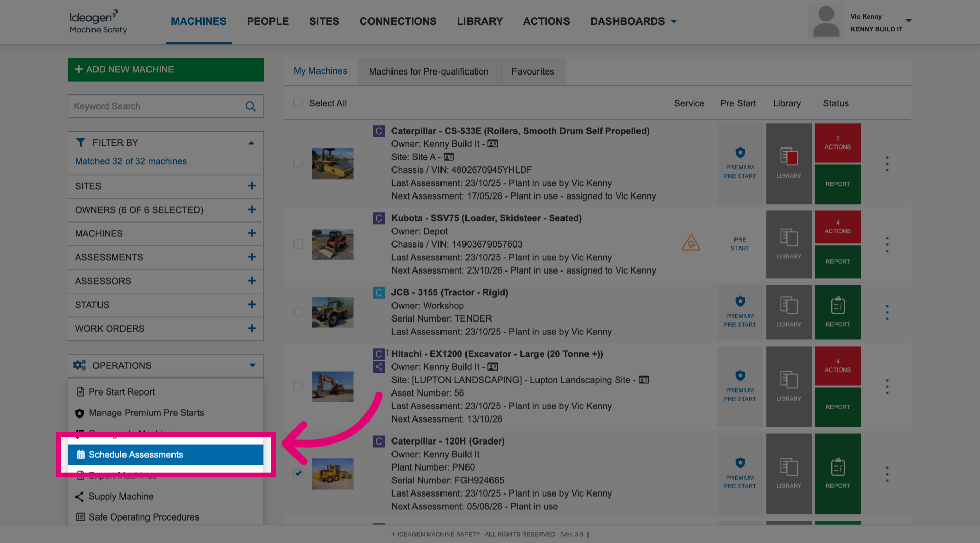The width and height of the screenshot is (980, 543).
Task: Select the JCB 3155 checkbox
Action: pos(298,312)
